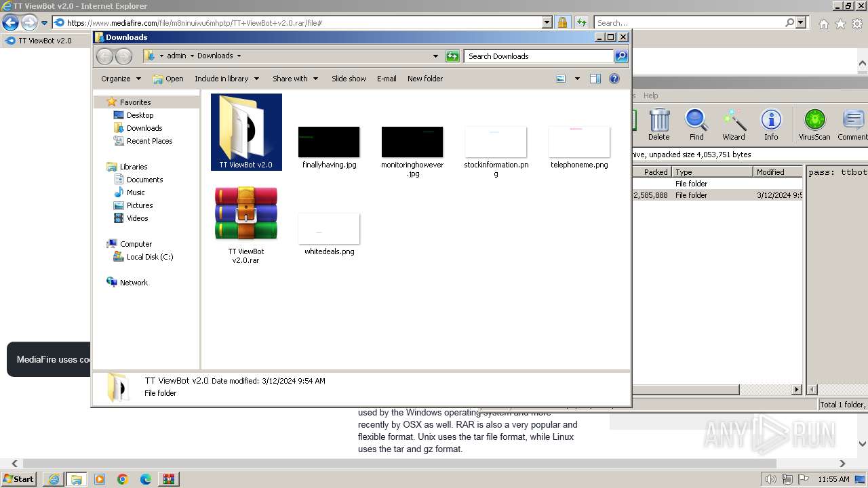Open the Videos library
The width and height of the screenshot is (868, 488).
pos(137,218)
